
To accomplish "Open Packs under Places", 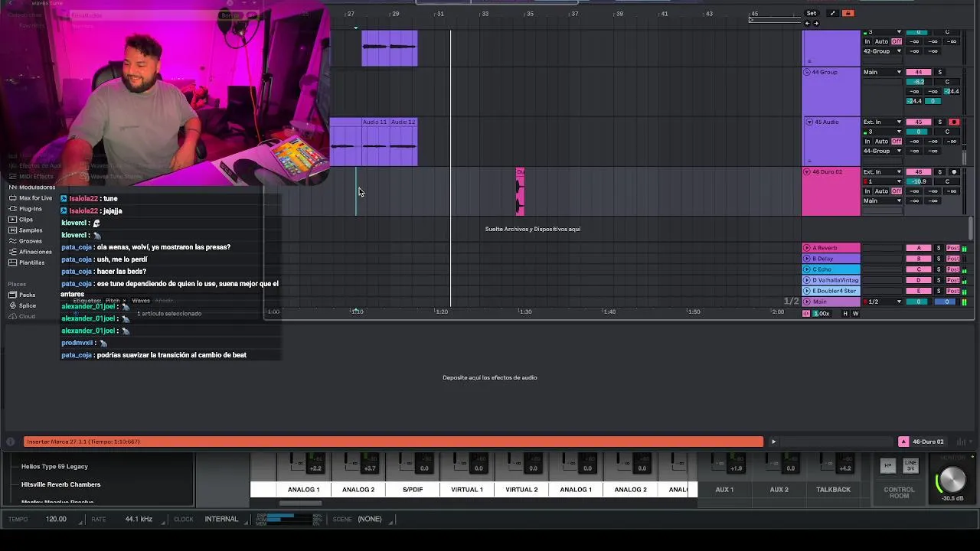I will point(27,295).
